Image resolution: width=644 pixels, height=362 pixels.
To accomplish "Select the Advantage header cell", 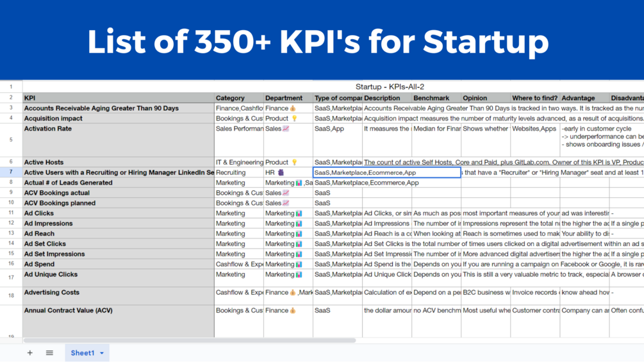I will click(x=584, y=98).
